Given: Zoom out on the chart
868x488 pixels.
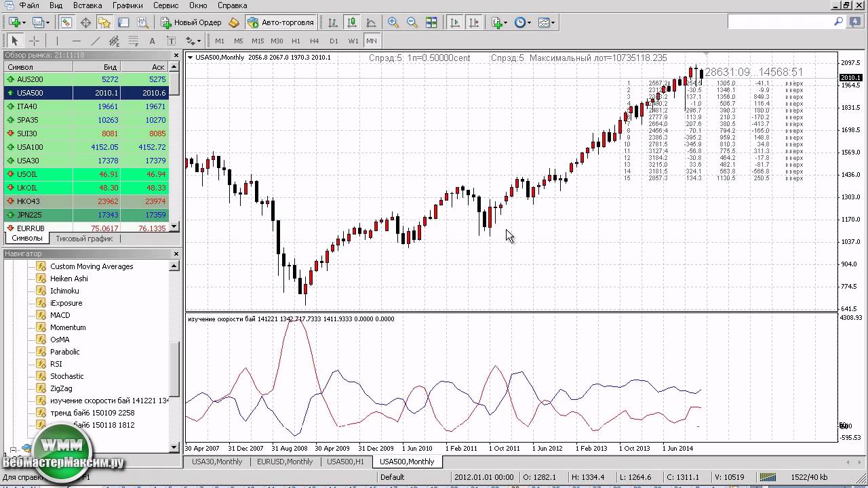Looking at the screenshot, I should click(x=412, y=22).
